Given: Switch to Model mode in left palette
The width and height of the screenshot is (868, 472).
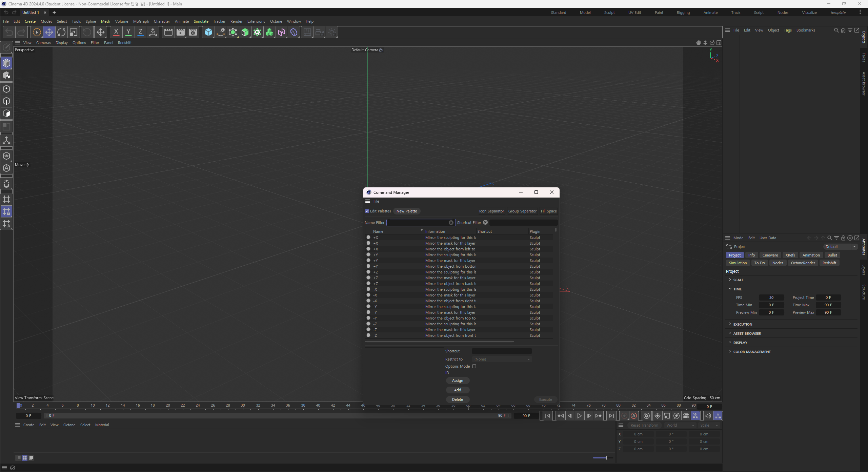Looking at the screenshot, I should point(6,63).
